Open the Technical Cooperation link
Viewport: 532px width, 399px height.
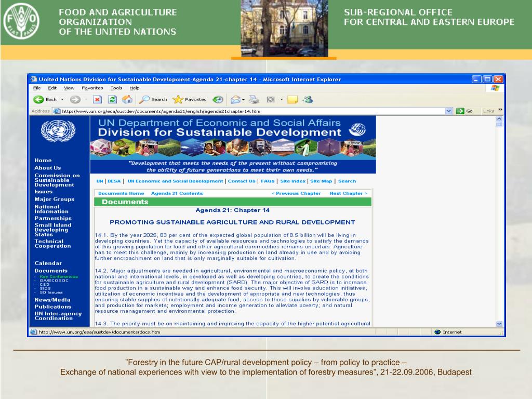pyautogui.click(x=52, y=244)
